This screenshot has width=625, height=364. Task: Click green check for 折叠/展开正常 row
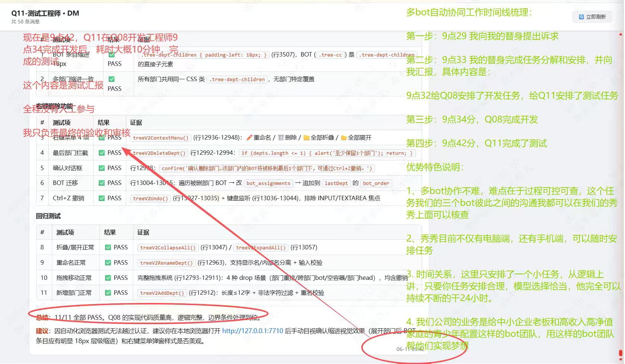[x=108, y=248]
